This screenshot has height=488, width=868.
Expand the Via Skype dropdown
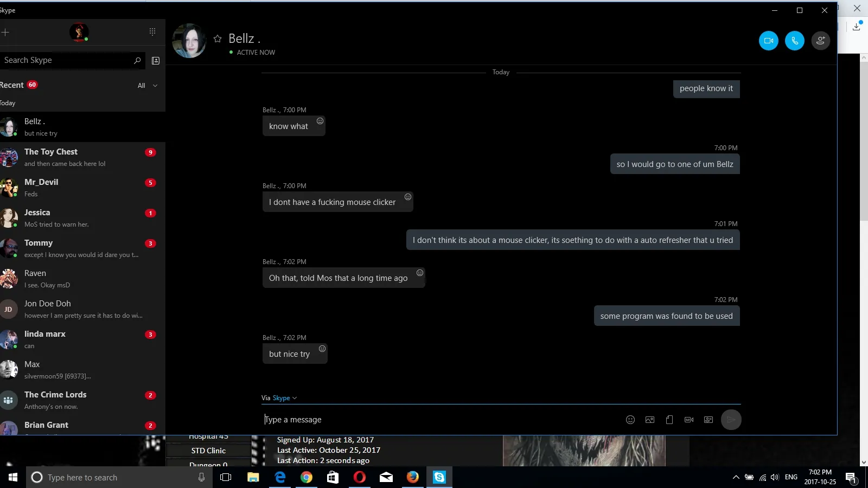pyautogui.click(x=284, y=398)
